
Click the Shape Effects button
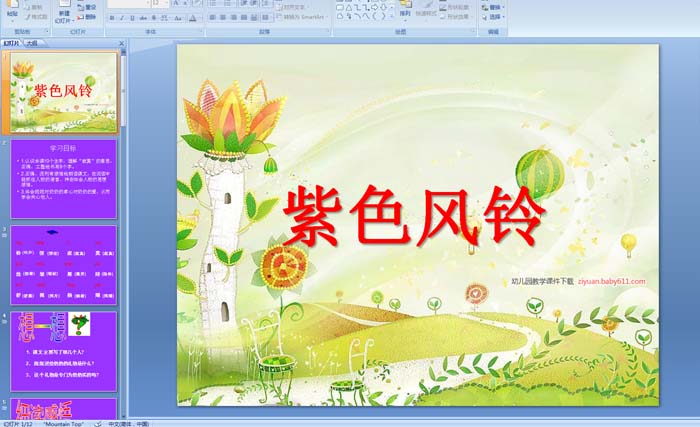pos(454,17)
